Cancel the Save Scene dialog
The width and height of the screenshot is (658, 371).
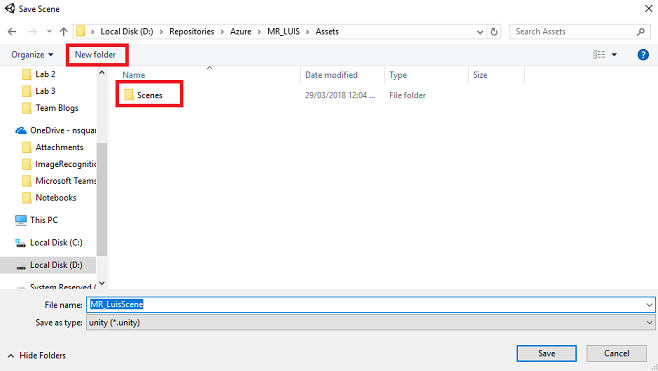click(616, 353)
